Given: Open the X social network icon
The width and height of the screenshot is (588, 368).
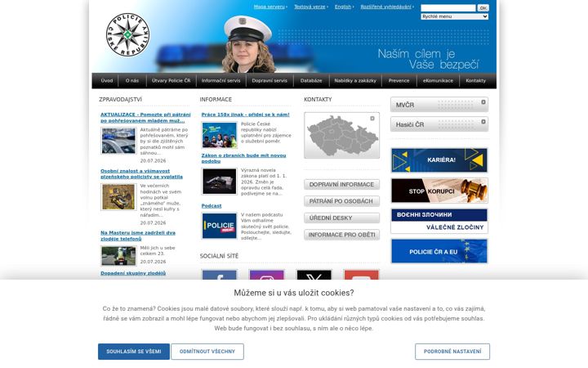Looking at the screenshot, I should [314, 275].
